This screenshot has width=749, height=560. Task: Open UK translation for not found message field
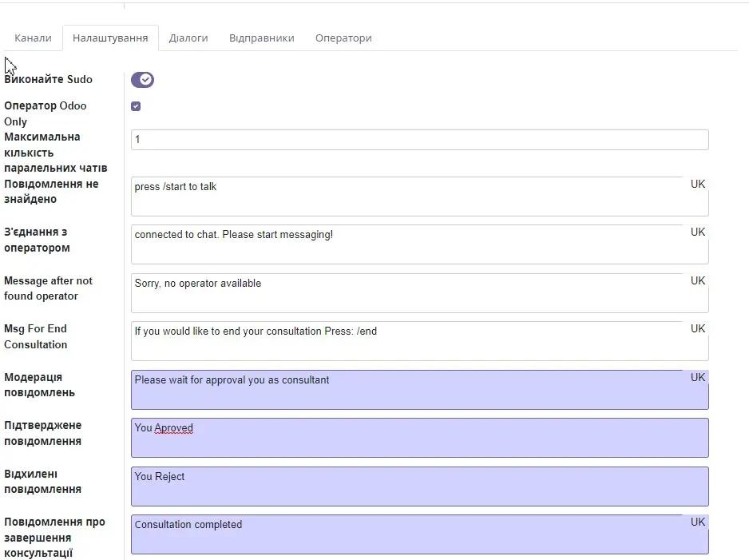click(696, 184)
